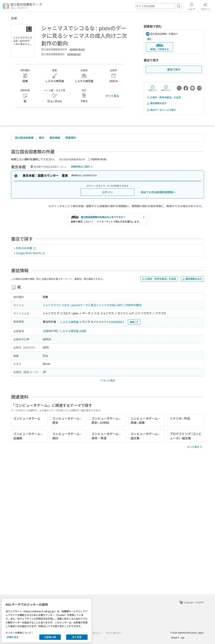Screen dimensions: 215x644
Task: Open theme コンピュータゲーム--統計 card
Action: point(68,436)
